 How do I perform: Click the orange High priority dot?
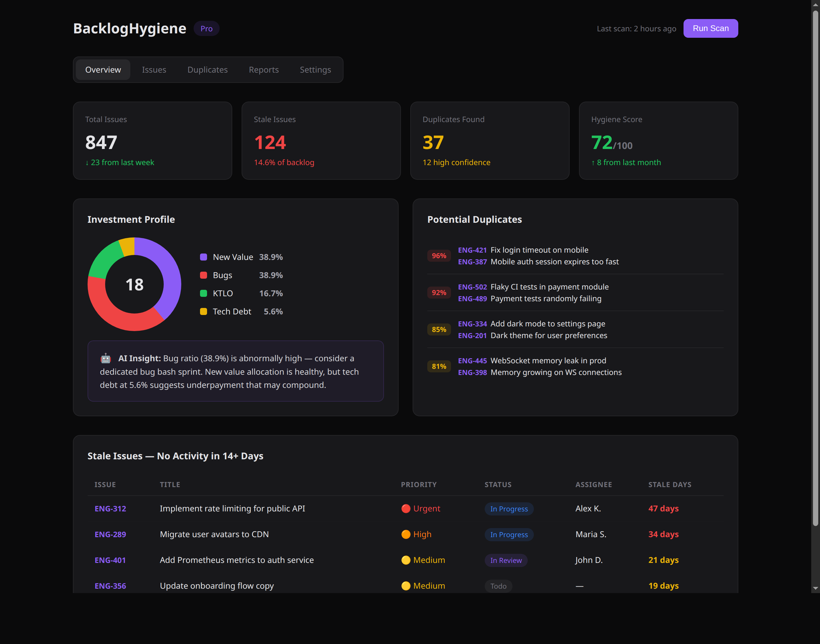click(406, 534)
